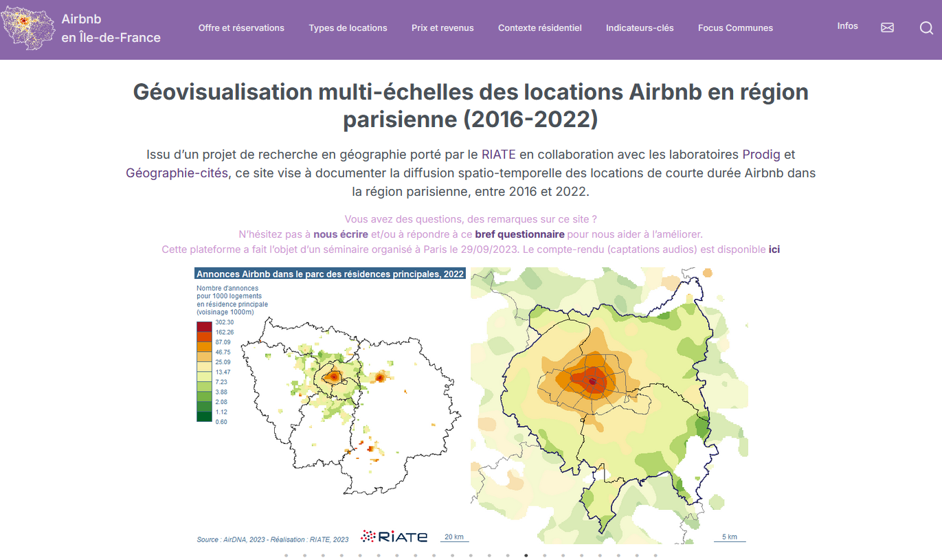Click the 'Nombre d'annonces' legend title
942x560 pixels.
click(232, 300)
